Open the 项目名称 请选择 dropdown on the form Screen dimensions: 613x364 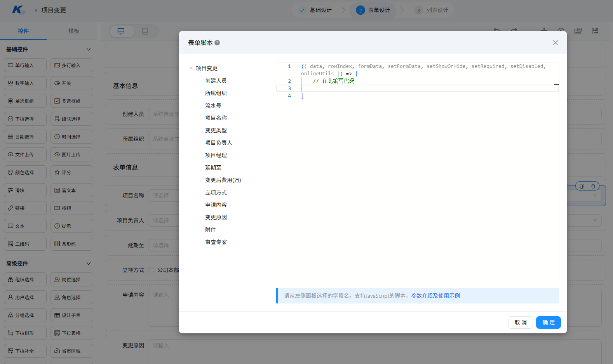[x=163, y=196]
